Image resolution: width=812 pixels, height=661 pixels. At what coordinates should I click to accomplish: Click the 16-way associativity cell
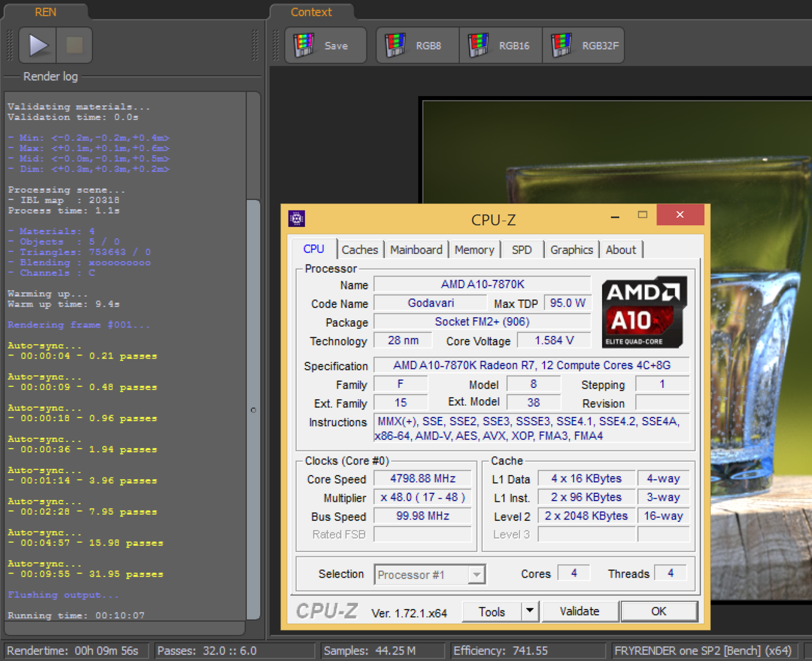[663, 516]
